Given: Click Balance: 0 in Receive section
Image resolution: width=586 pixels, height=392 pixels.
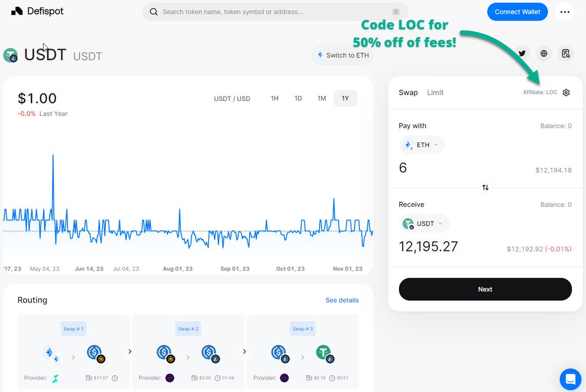Looking at the screenshot, I should click(x=556, y=205).
